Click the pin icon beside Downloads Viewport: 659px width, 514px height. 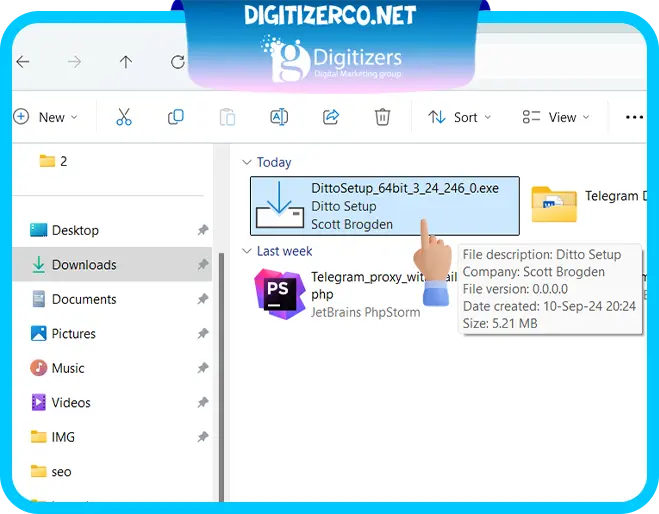click(x=203, y=264)
